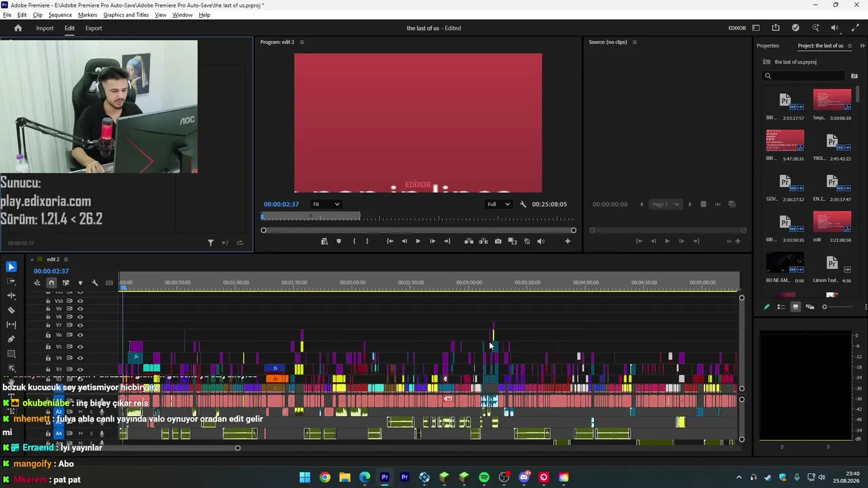Open Google Chrome from the taskbar
The image size is (868, 488).
(x=325, y=477)
